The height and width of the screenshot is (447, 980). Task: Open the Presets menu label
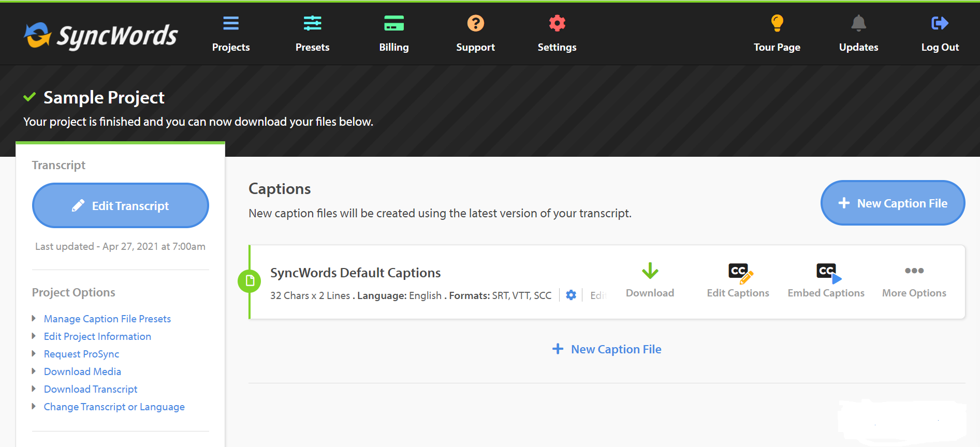(x=313, y=47)
